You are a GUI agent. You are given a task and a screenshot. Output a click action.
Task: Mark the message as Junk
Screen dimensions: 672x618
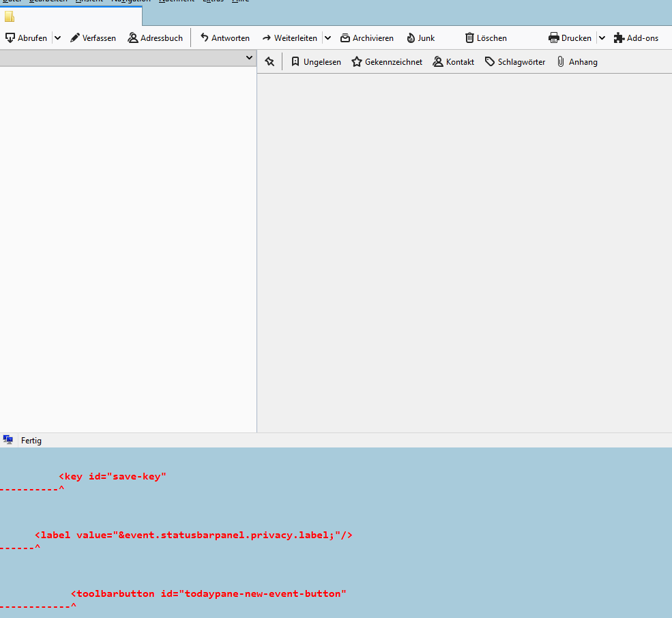point(420,38)
